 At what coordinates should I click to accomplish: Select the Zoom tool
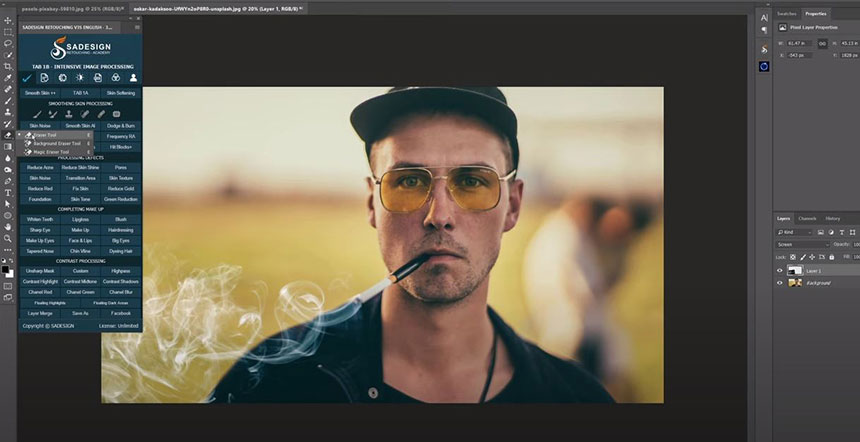point(8,239)
